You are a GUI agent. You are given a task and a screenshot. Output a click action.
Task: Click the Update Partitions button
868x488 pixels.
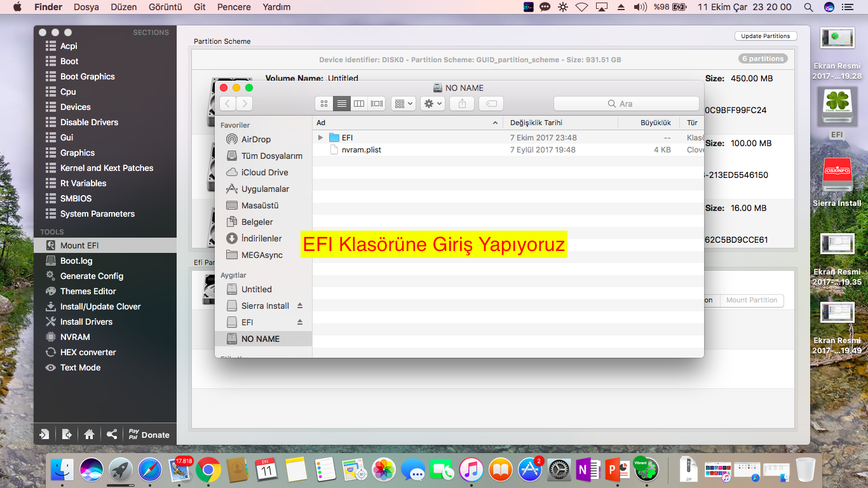tap(765, 36)
